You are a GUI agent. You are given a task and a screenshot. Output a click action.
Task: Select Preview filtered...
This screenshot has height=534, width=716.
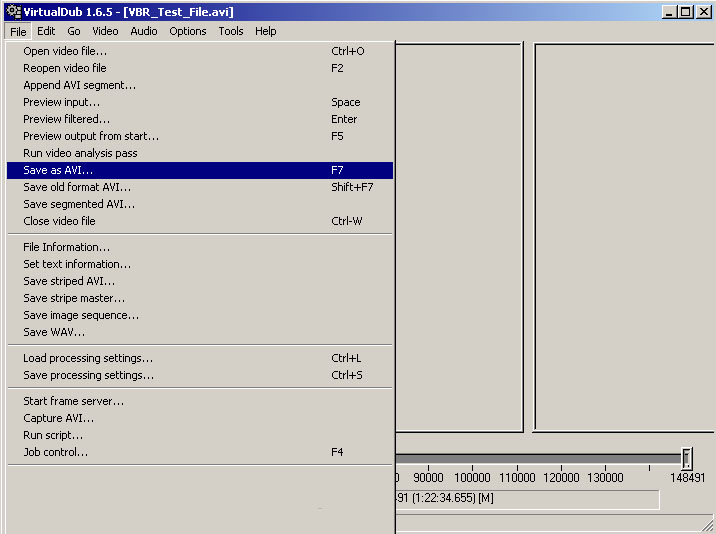[x=200, y=119]
